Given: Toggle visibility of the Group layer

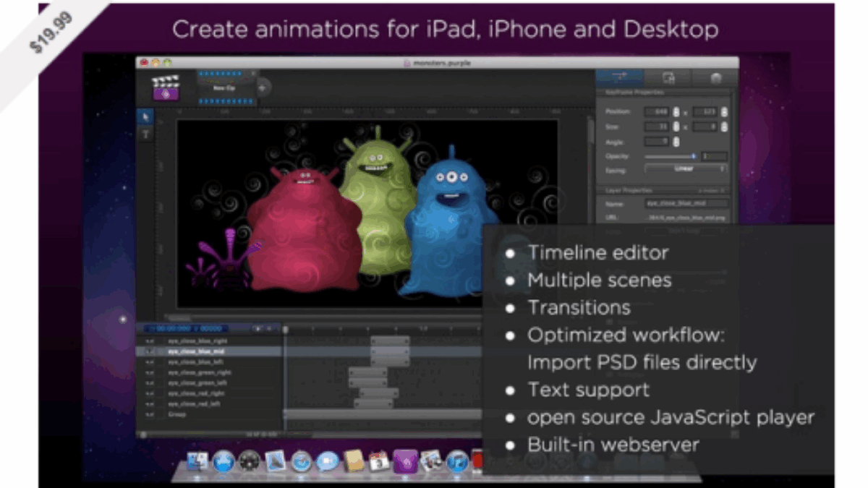Looking at the screenshot, I should coord(150,414).
